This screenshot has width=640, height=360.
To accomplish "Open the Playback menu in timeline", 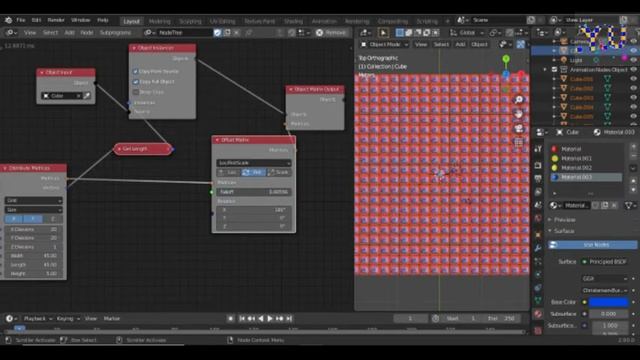I will click(38, 318).
